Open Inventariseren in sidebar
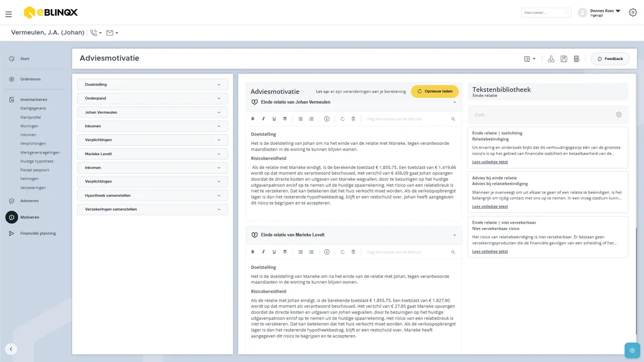Screen dimensions: 644x362 33,99
